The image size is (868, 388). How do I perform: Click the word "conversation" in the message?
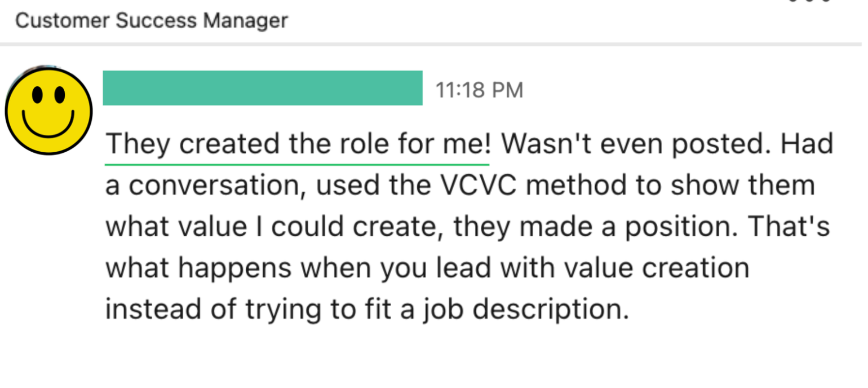click(x=218, y=186)
